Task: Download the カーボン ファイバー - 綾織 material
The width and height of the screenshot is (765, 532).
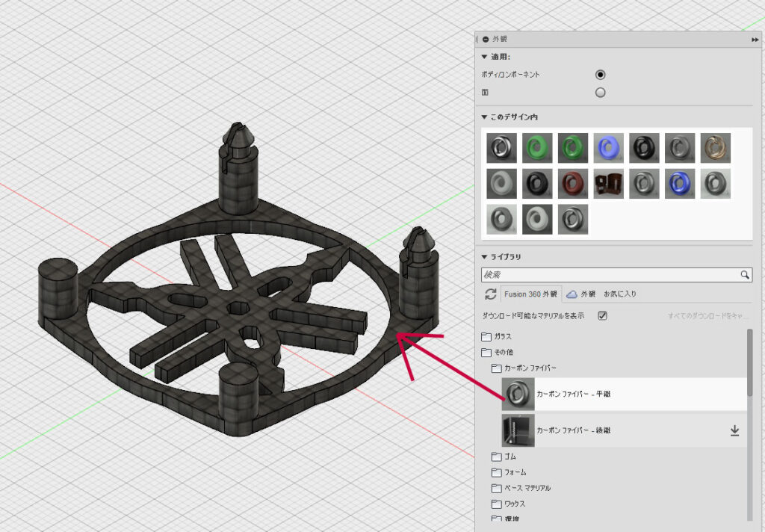Action: [x=734, y=430]
